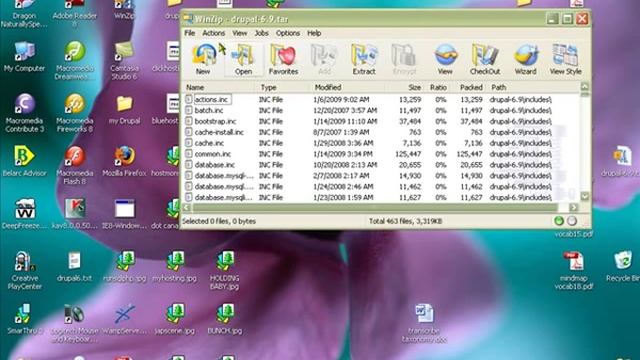This screenshot has height=360, width=640.
Task: Select the cache-install.inc file row
Action: (368, 132)
